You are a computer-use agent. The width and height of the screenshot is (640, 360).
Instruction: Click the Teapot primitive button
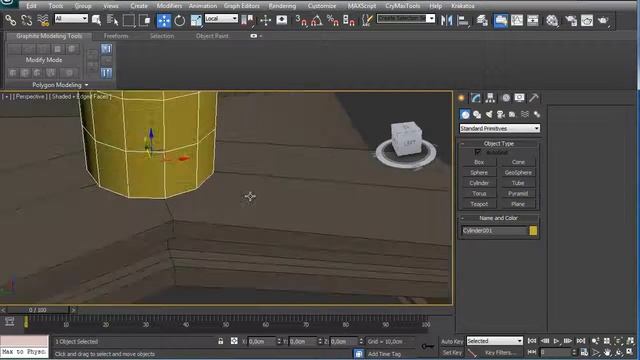click(x=479, y=204)
